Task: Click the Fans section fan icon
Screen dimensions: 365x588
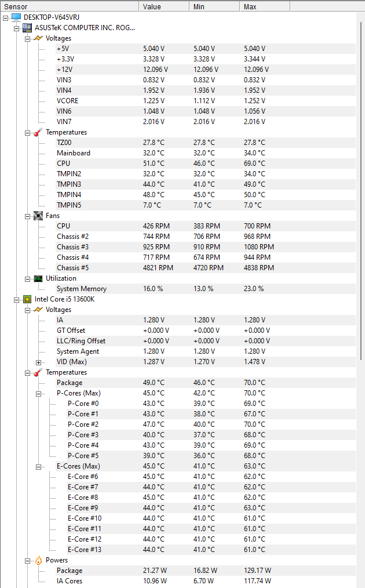Action: click(38, 216)
